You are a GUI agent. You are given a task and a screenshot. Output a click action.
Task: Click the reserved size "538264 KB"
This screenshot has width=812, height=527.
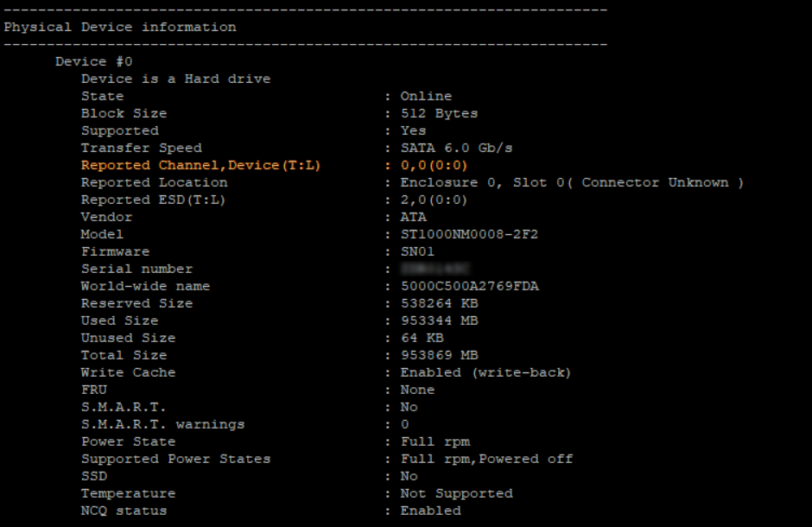[x=439, y=303]
